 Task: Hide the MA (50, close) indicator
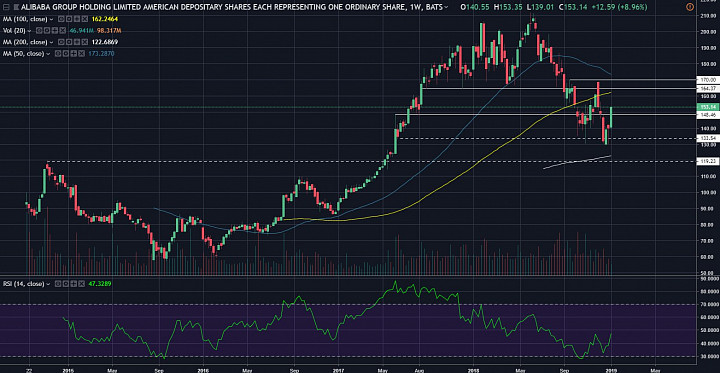[58, 54]
